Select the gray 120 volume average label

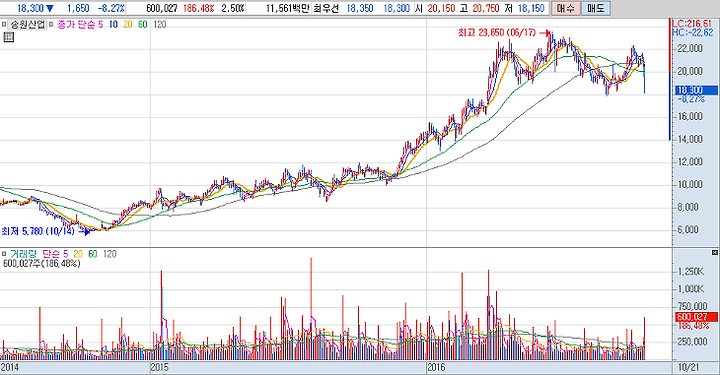[x=110, y=254]
